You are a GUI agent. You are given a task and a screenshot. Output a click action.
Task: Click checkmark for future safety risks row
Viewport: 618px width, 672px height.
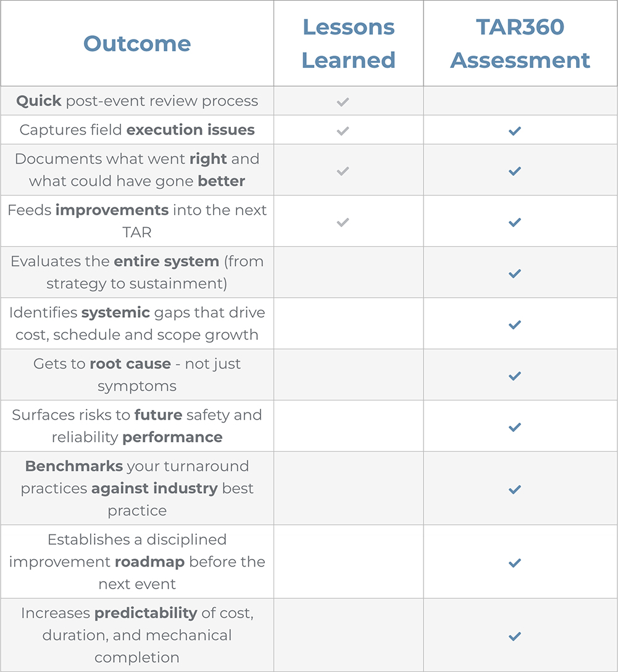pos(514,427)
